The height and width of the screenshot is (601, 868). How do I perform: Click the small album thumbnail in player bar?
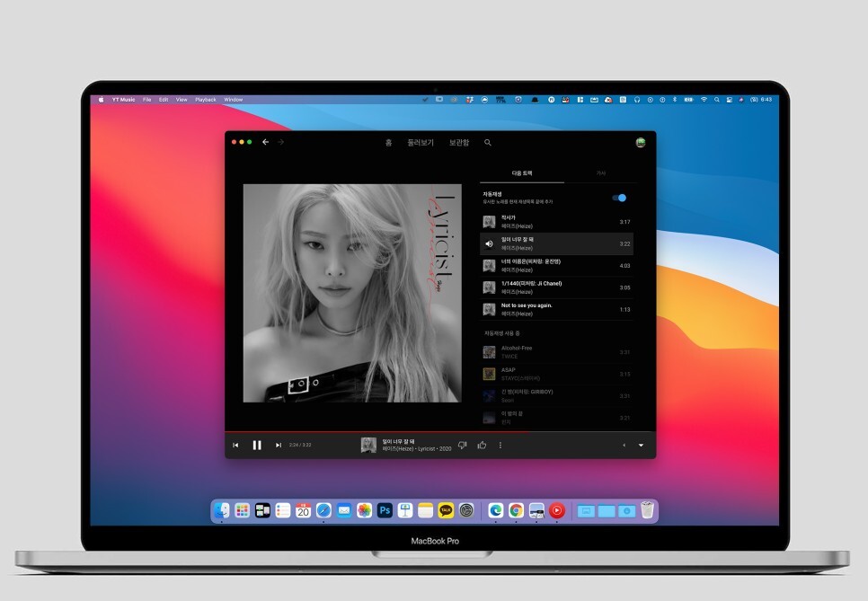[368, 445]
